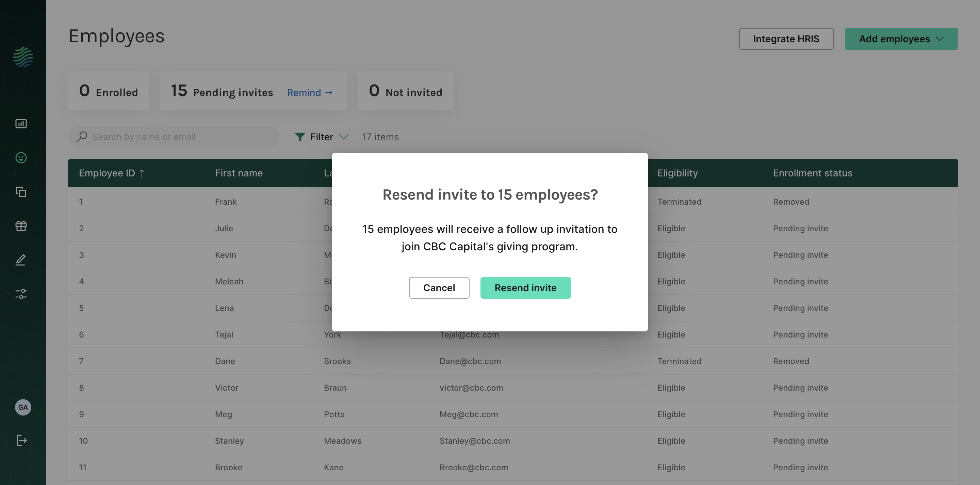Select the smiley face employees icon
Viewport: 980px width, 485px height.
(21, 158)
